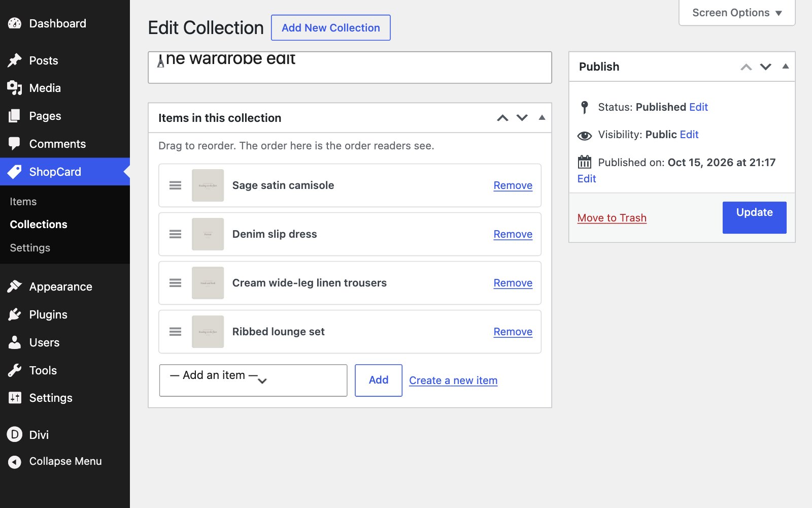The width and height of the screenshot is (812, 508).
Task: Remove Sage satin camisole from collection
Action: coord(513,185)
